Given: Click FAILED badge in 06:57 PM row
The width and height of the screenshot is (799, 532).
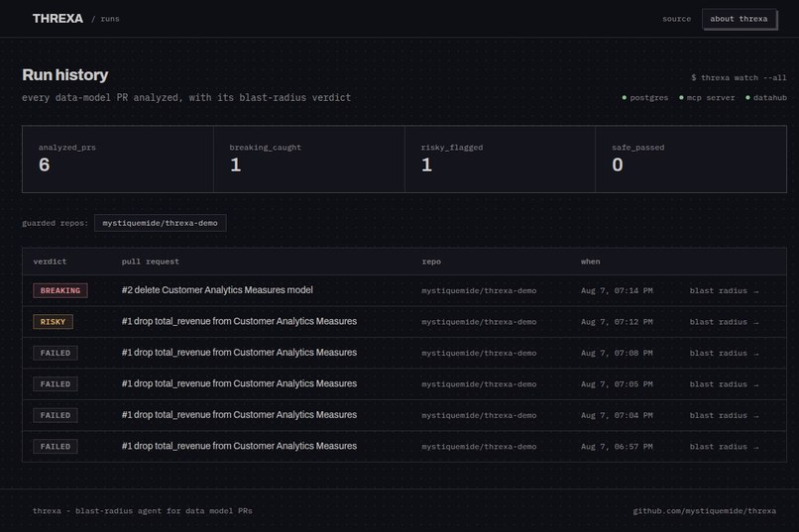Looking at the screenshot, I should pyautogui.click(x=56, y=447).
